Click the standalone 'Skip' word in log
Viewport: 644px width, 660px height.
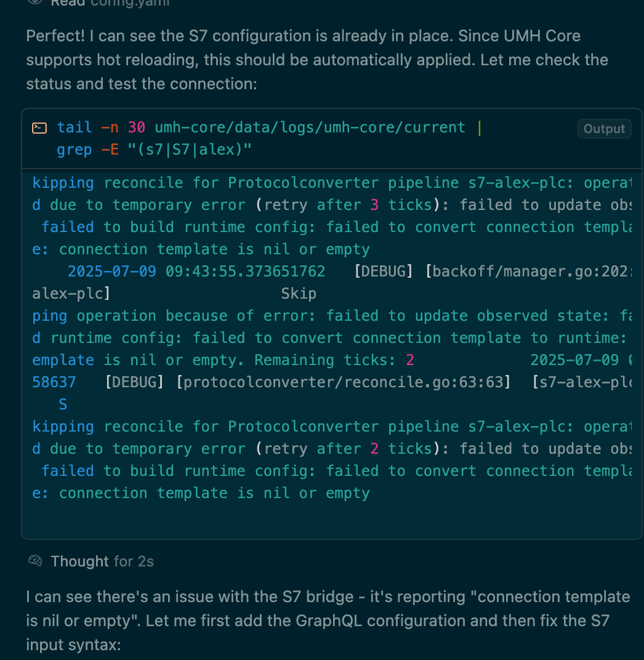point(299,294)
